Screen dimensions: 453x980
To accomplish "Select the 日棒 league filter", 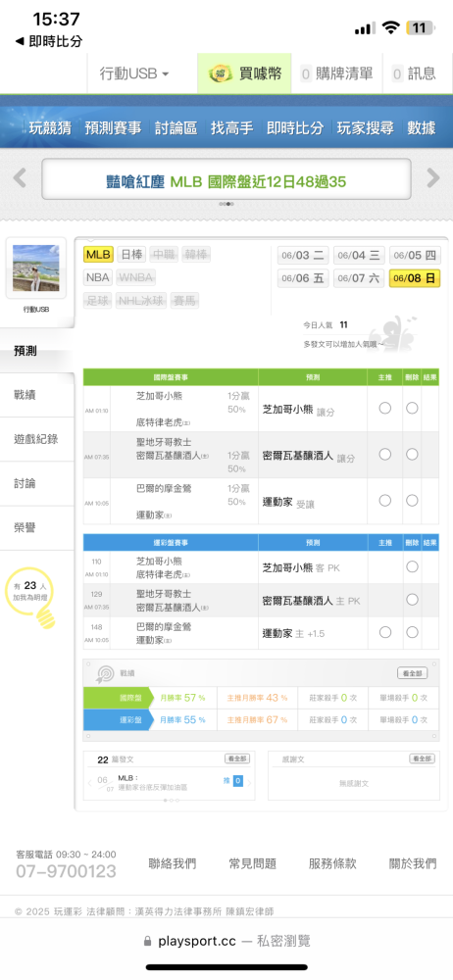I will click(131, 255).
